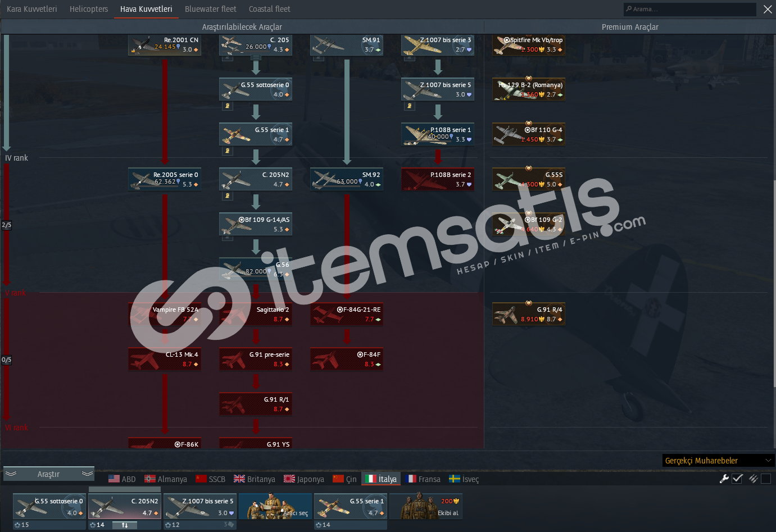Expand the group marker under C. 205N2
Screen dimensions: 776x532
[228, 195]
